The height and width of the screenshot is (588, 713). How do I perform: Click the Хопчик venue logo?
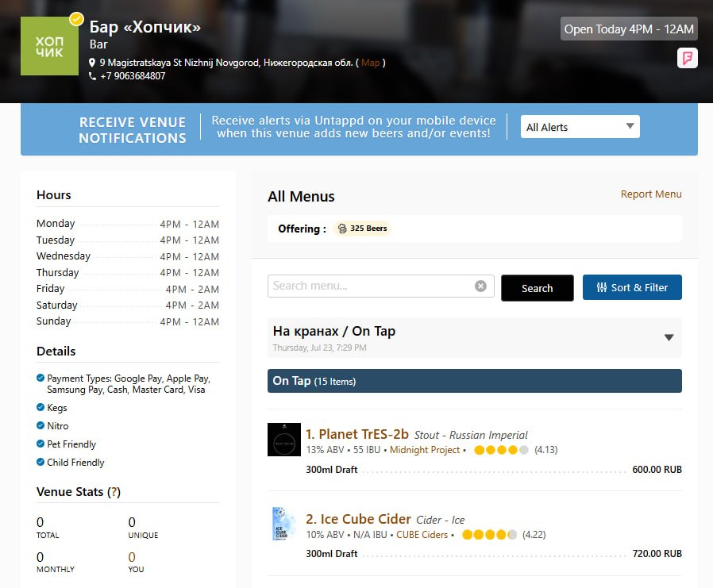click(49, 46)
